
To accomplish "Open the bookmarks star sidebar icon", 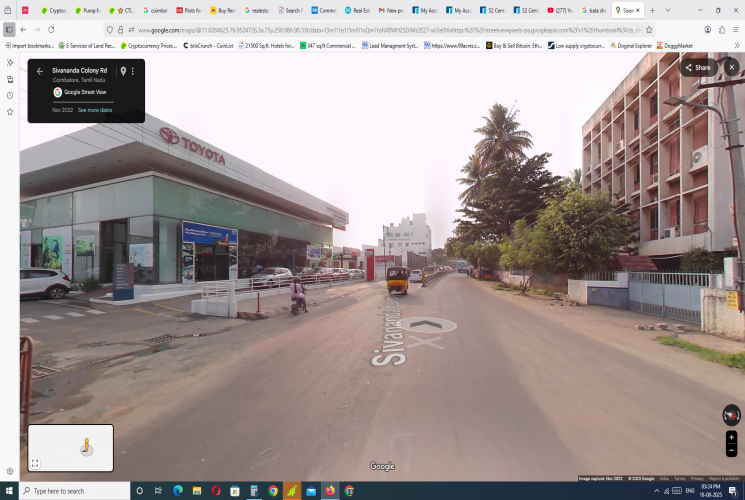I will [10, 112].
